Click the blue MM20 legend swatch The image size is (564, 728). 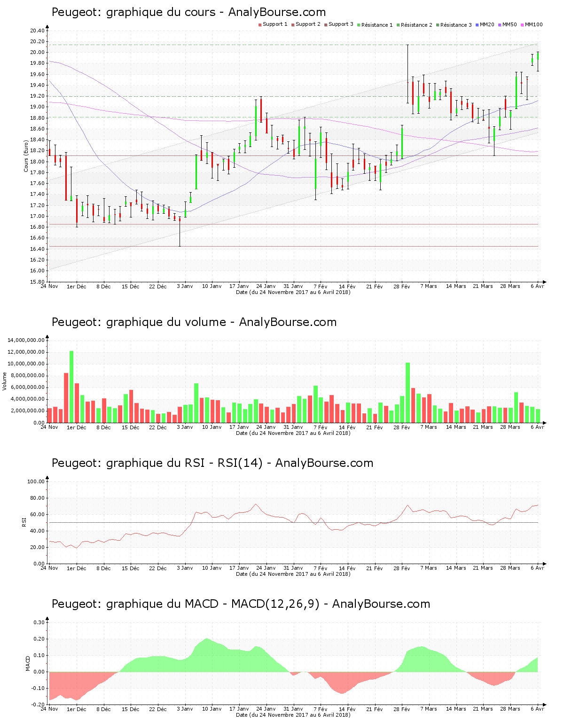[x=477, y=25]
